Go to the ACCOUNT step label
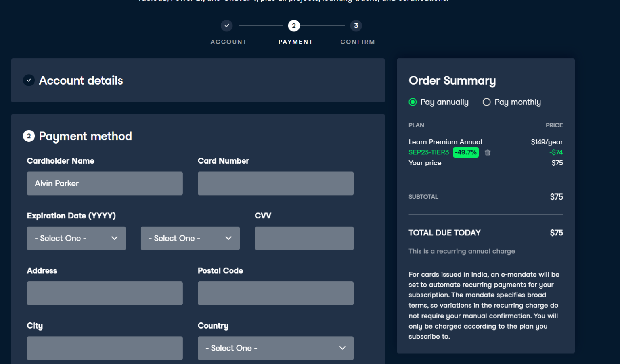Image resolution: width=620 pixels, height=364 pixels. tap(228, 42)
